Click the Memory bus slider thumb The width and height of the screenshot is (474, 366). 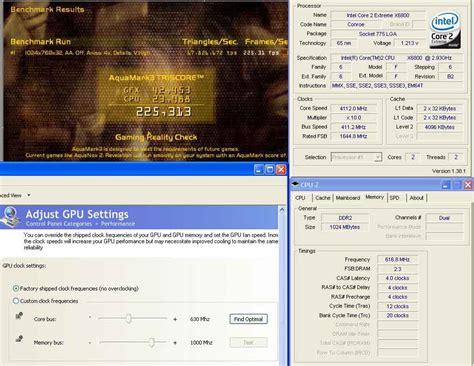click(152, 342)
